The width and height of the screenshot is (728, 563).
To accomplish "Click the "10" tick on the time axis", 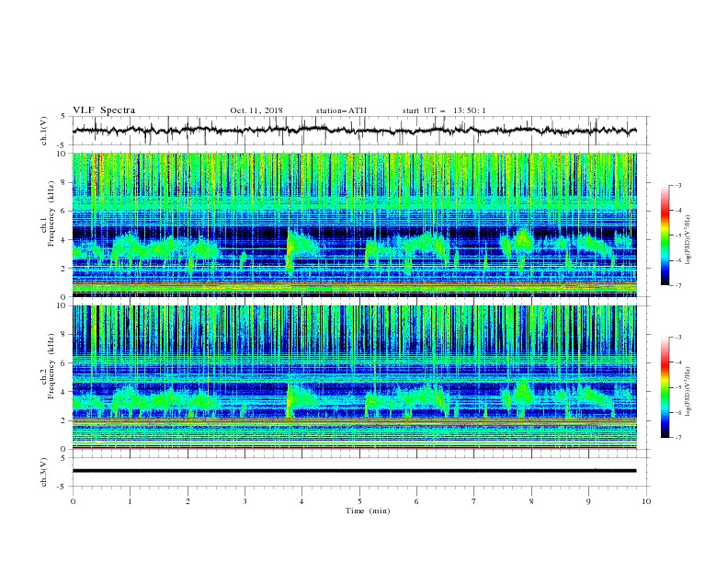I will tap(646, 501).
